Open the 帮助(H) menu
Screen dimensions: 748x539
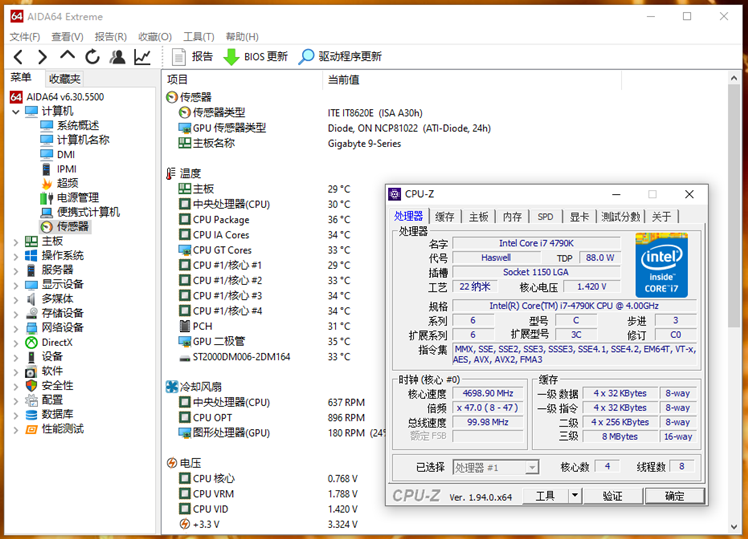point(242,37)
